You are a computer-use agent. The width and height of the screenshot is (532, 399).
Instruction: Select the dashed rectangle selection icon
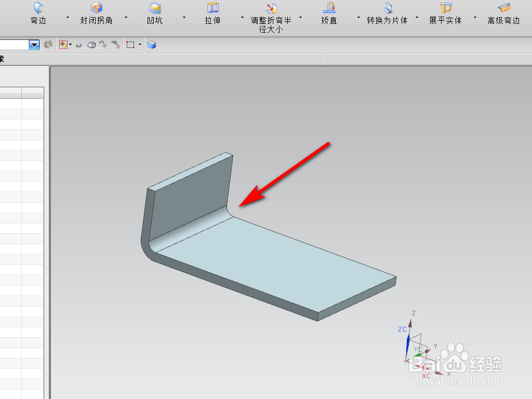(x=130, y=45)
